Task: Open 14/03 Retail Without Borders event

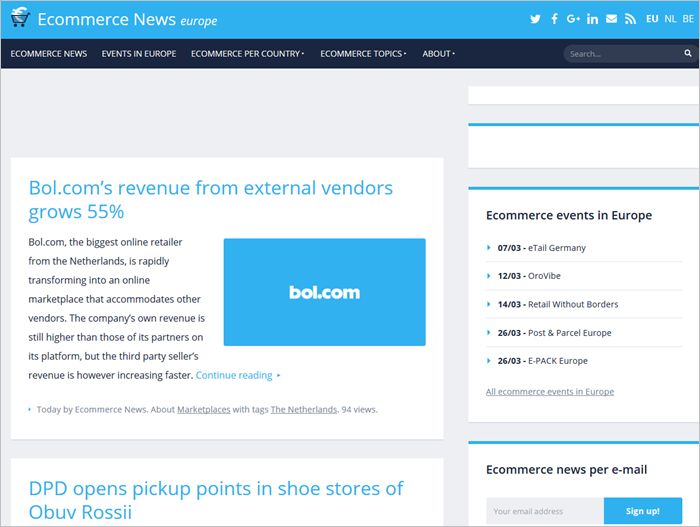Action: (x=558, y=305)
